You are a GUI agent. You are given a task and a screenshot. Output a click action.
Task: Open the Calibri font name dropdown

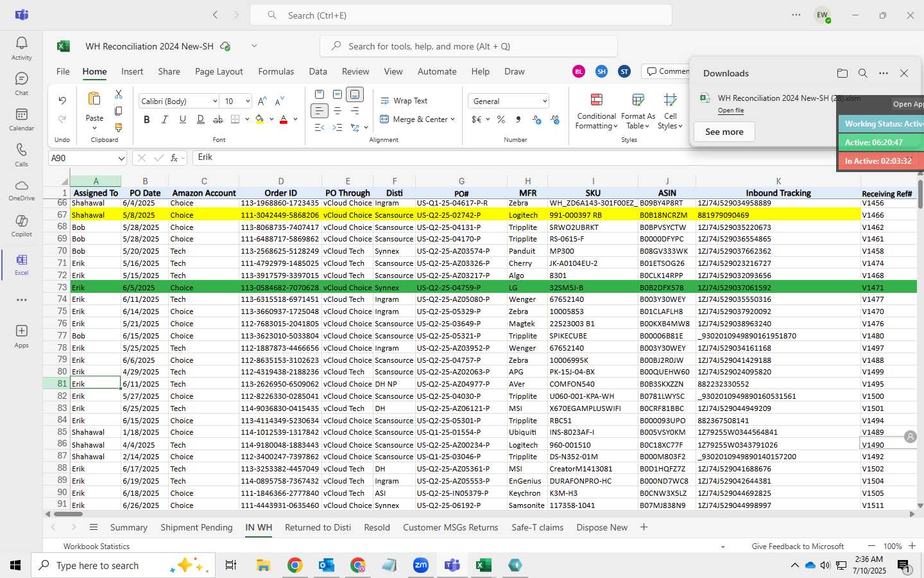(x=214, y=101)
